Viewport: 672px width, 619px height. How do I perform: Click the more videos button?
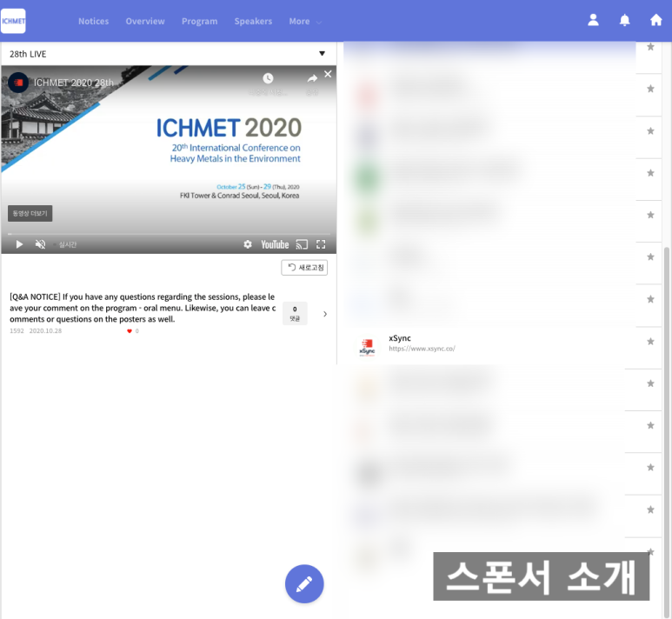pos(30,213)
